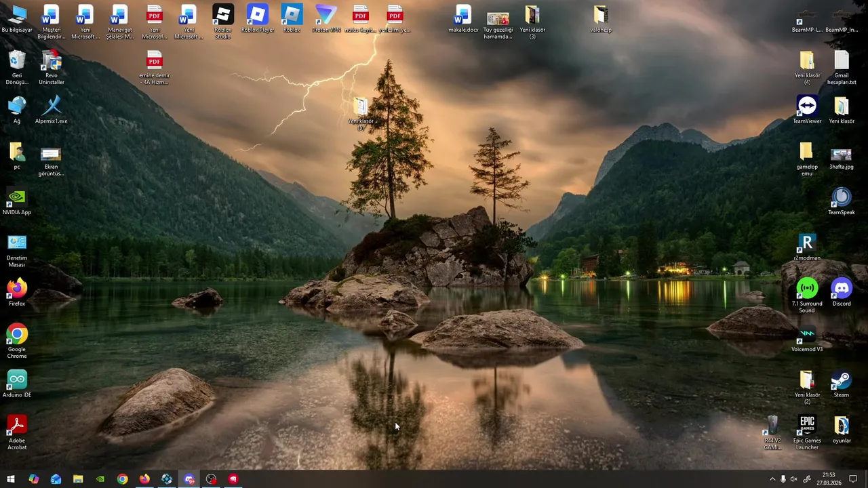The height and width of the screenshot is (488, 868).
Task: Open the notification center
Action: tap(853, 479)
